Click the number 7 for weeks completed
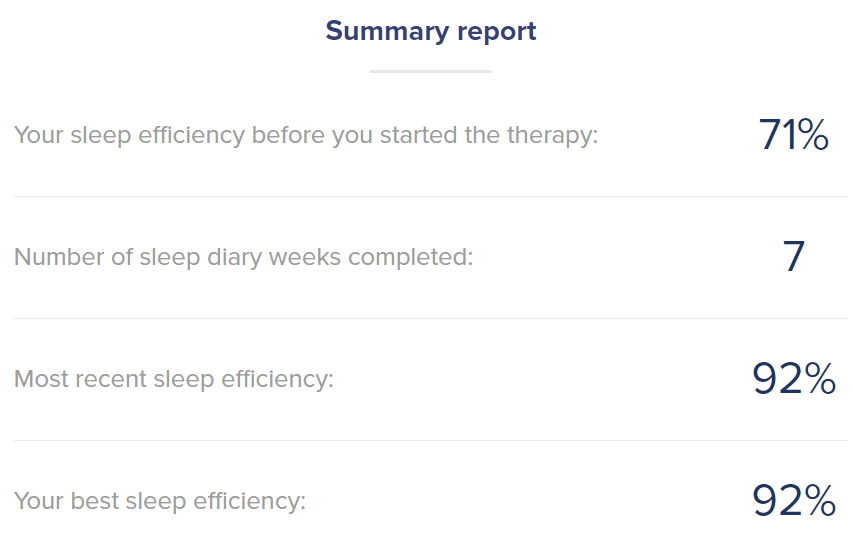 (x=793, y=257)
